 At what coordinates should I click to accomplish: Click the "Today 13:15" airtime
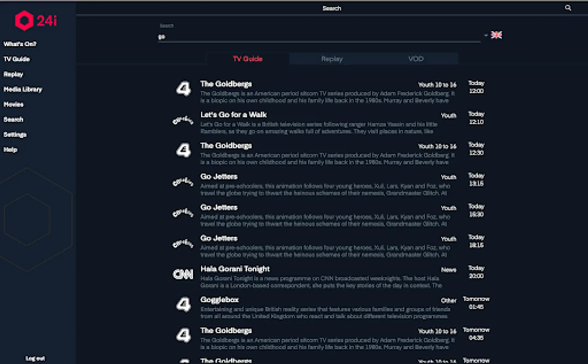(x=476, y=180)
